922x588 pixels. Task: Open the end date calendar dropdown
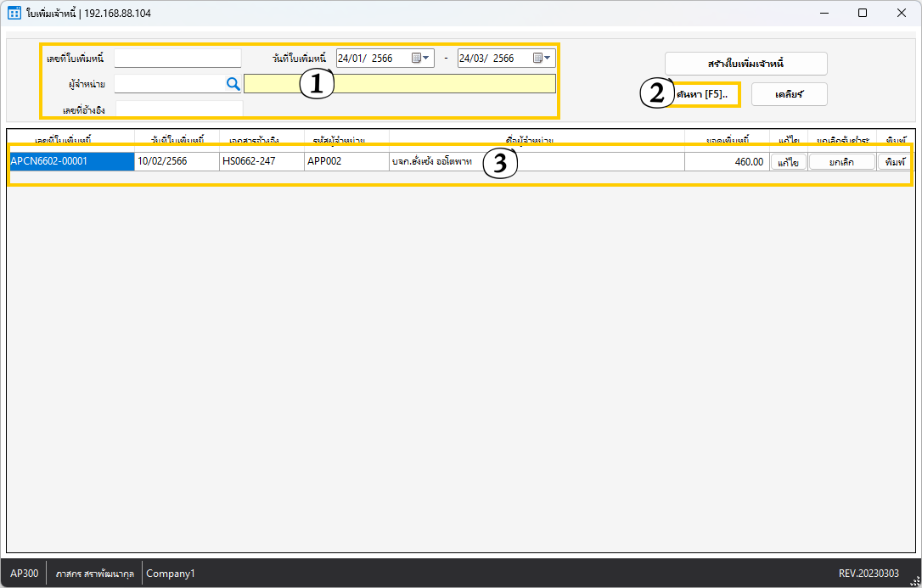coord(543,59)
